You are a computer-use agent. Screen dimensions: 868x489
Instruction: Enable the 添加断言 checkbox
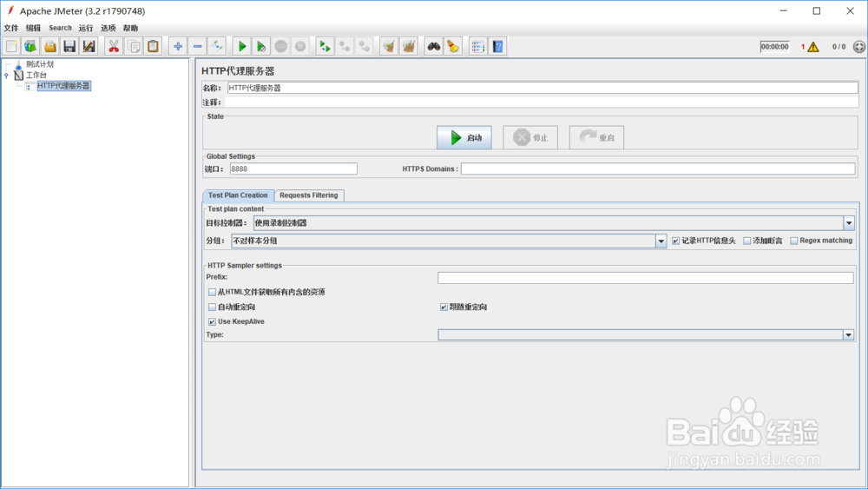746,241
